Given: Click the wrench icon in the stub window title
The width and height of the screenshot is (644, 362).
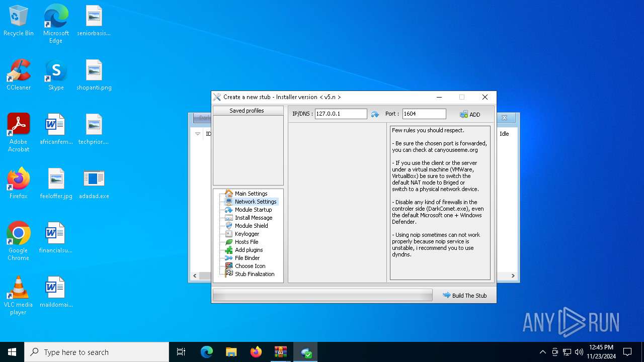Looking at the screenshot, I should click(217, 97).
